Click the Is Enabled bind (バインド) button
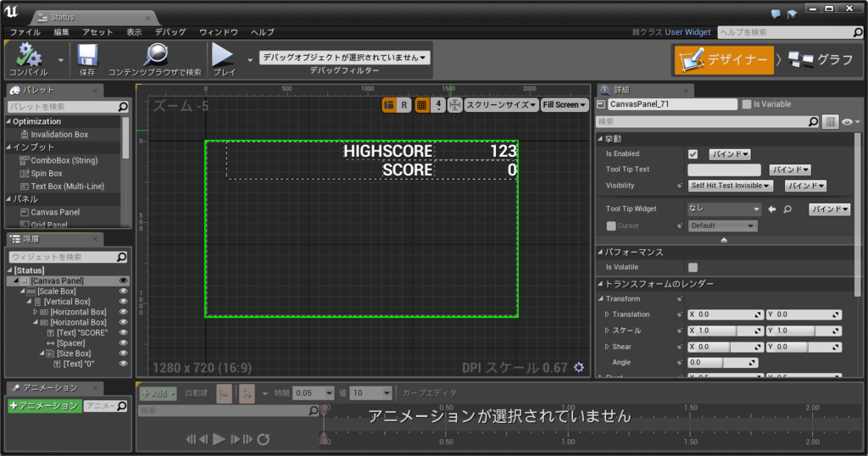The image size is (868, 456). click(730, 154)
